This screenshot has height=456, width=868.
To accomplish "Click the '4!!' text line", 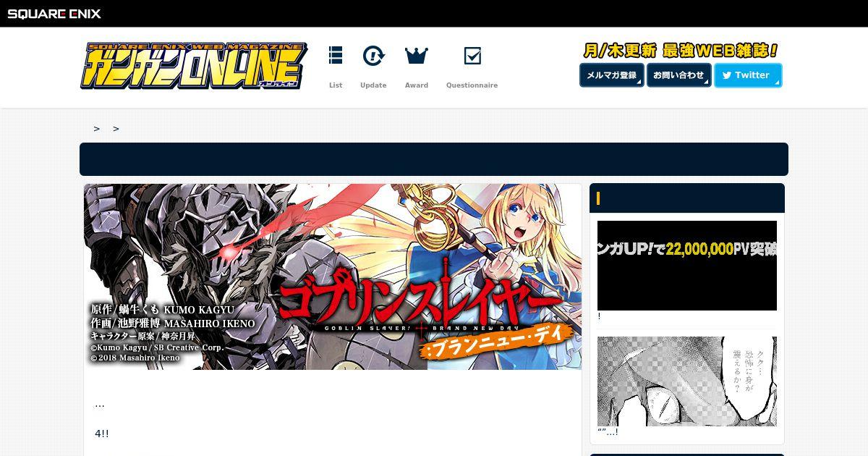I will coord(102,434).
